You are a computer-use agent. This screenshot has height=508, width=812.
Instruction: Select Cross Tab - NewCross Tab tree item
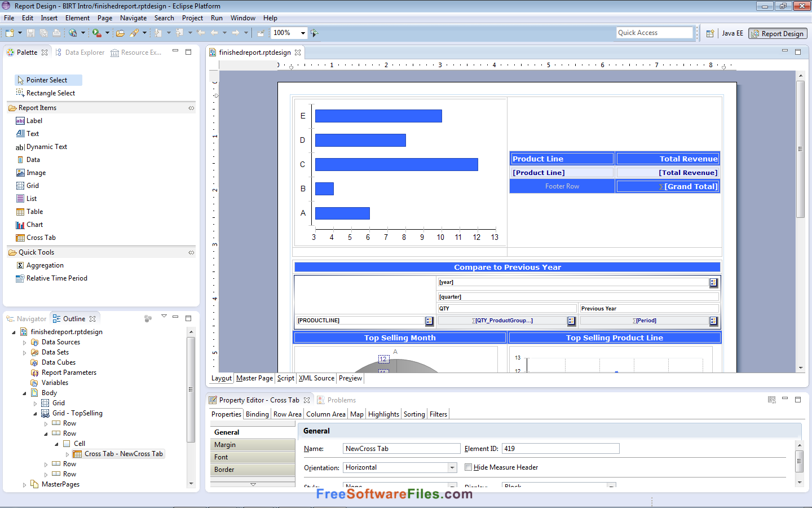(118, 454)
